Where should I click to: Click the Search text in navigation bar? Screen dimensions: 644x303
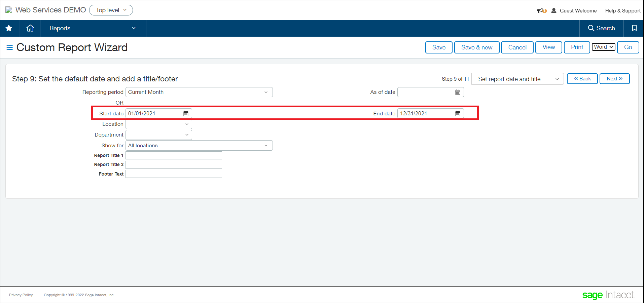click(606, 28)
